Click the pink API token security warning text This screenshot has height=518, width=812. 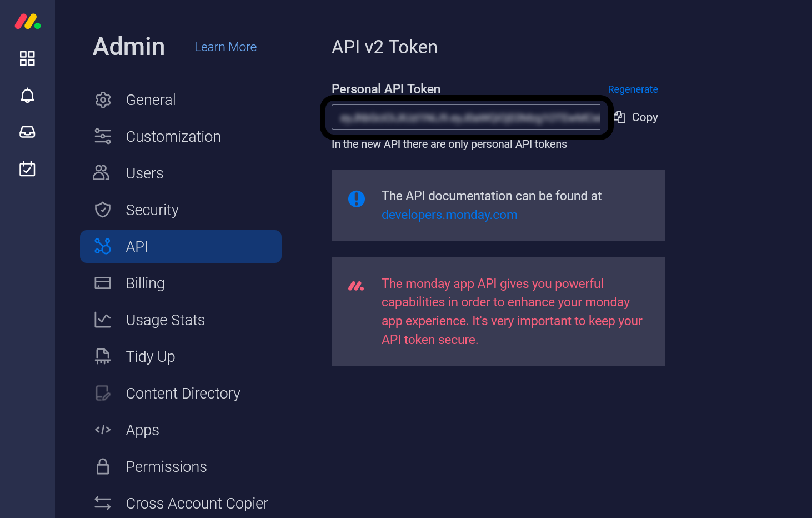pyautogui.click(x=512, y=311)
